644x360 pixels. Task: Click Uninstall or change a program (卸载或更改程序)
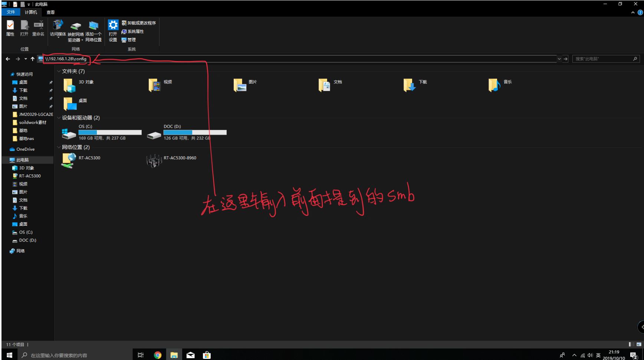point(139,23)
